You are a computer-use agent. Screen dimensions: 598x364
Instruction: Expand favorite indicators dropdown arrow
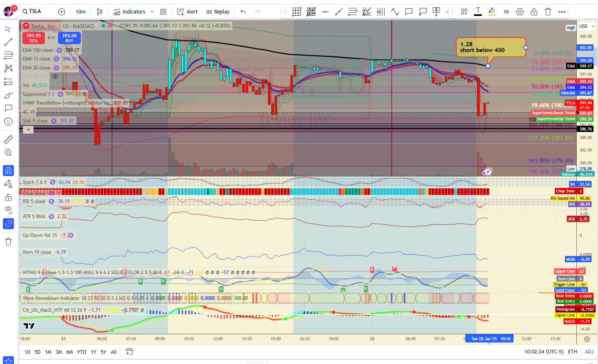[152, 12]
